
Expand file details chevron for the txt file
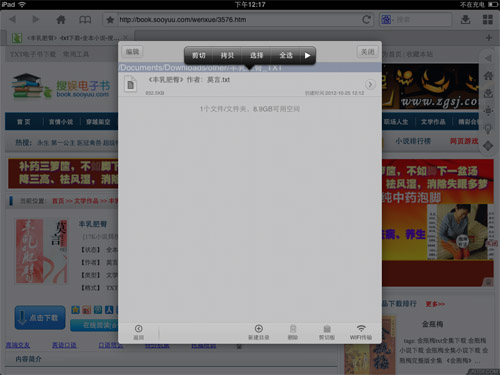pyautogui.click(x=370, y=84)
